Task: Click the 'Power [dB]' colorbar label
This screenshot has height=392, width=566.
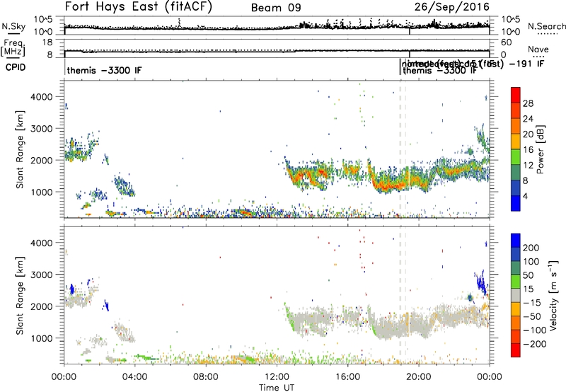Action: tap(540, 149)
